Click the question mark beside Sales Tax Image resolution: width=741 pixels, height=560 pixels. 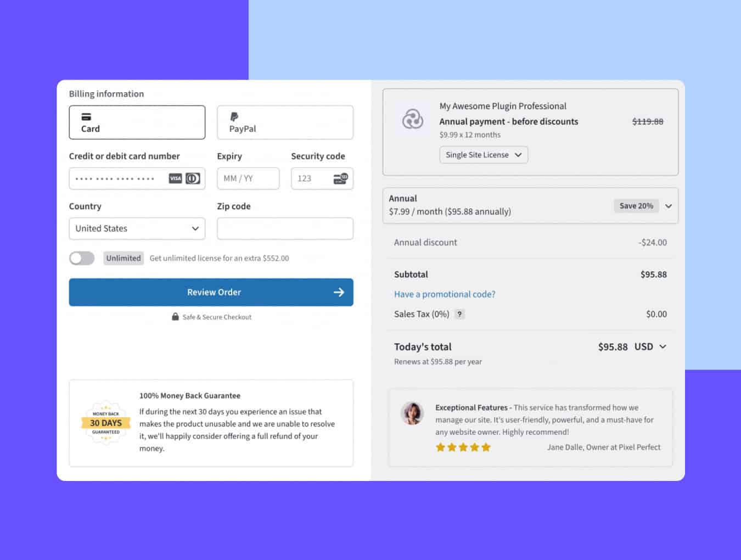[x=459, y=313]
